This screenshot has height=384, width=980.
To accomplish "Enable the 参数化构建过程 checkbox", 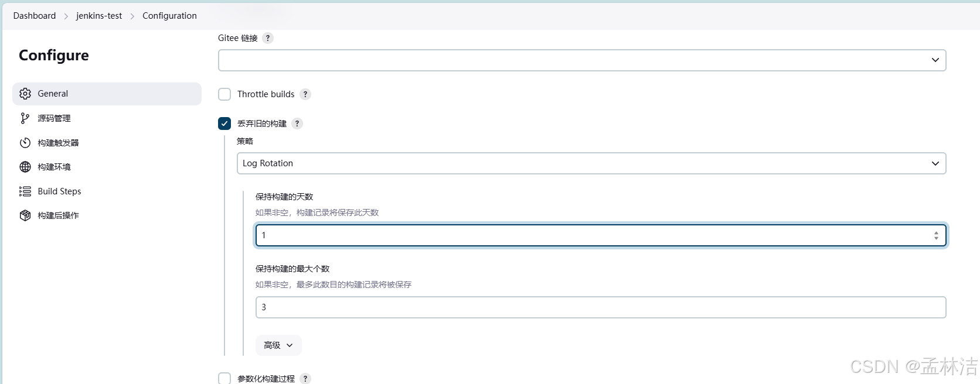I will point(224,378).
